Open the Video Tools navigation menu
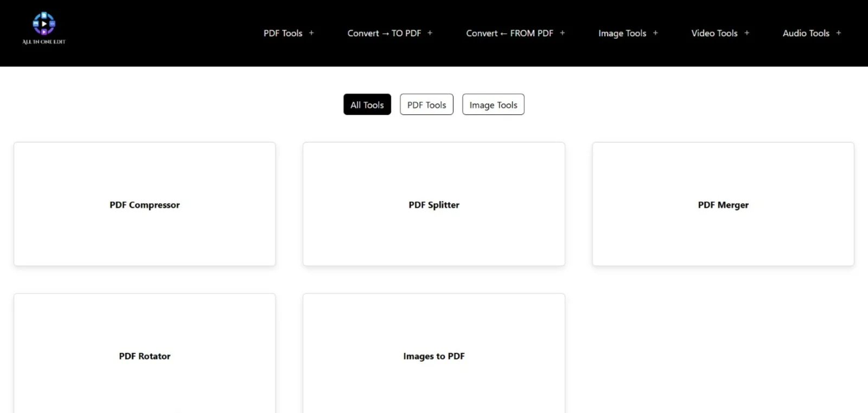The height and width of the screenshot is (413, 868). pos(714,33)
